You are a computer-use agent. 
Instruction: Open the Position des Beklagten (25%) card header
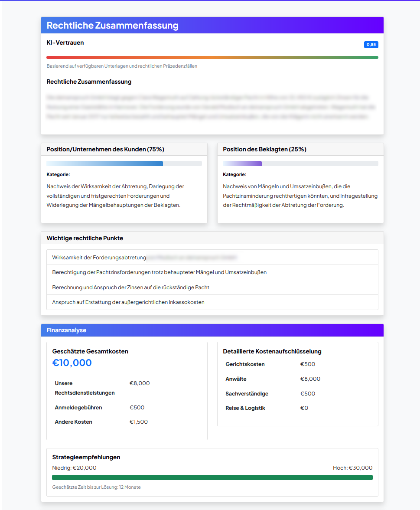point(300,149)
